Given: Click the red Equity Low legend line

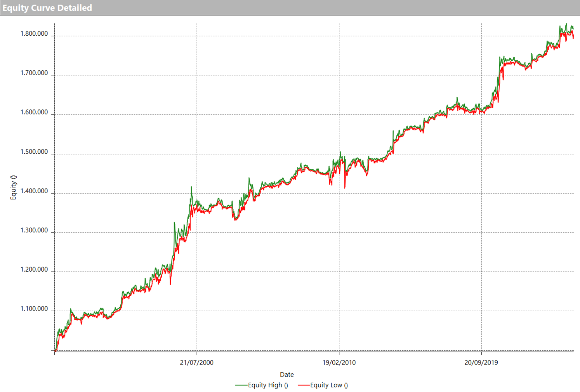Looking at the screenshot, I should coord(303,385).
